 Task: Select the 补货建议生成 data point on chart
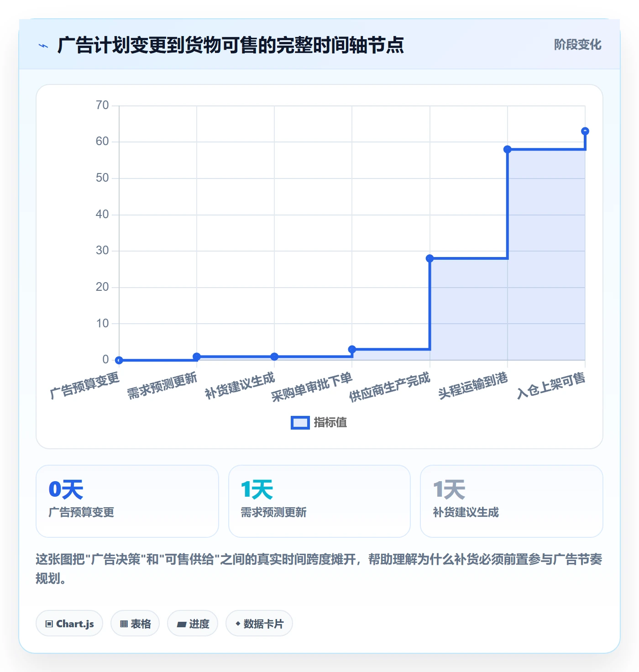(x=274, y=357)
